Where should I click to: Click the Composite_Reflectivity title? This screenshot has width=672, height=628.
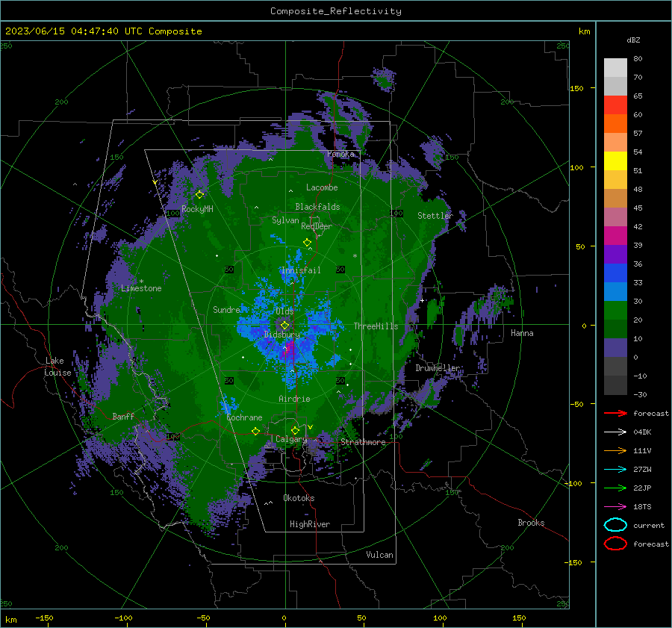pos(336,11)
